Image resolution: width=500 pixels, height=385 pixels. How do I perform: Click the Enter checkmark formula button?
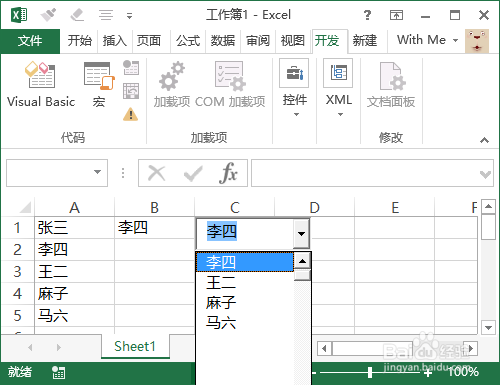193,173
